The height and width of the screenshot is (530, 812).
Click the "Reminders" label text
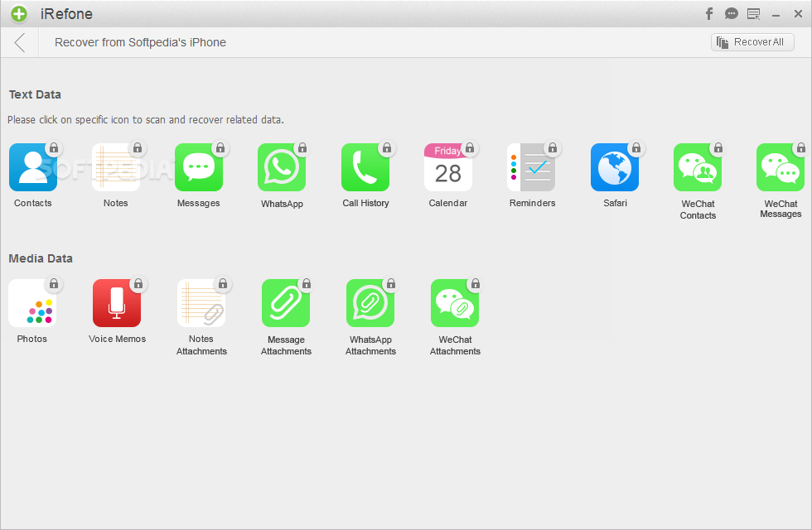[532, 203]
